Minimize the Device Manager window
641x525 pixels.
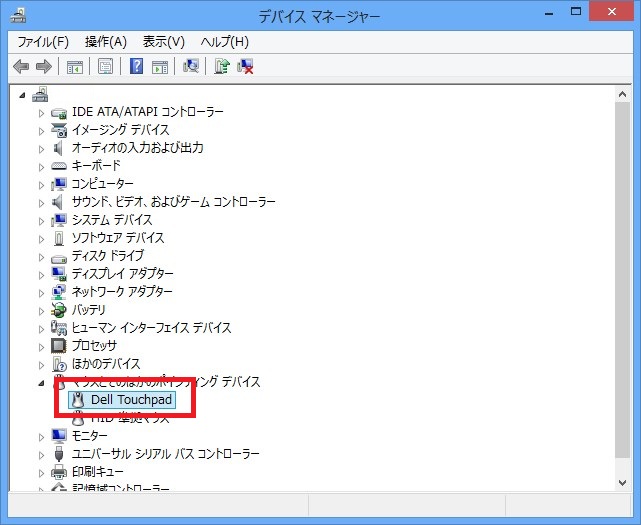[549, 12]
